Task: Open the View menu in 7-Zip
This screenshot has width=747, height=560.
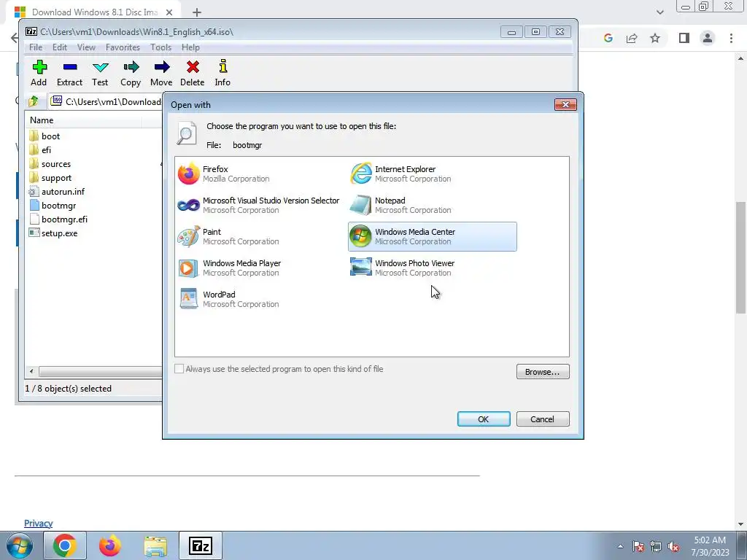Action: pyautogui.click(x=86, y=47)
